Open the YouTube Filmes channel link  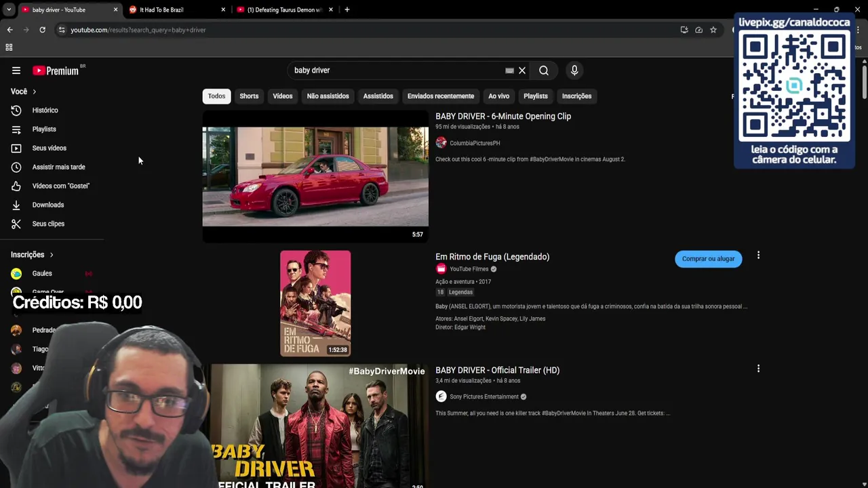[x=469, y=269]
